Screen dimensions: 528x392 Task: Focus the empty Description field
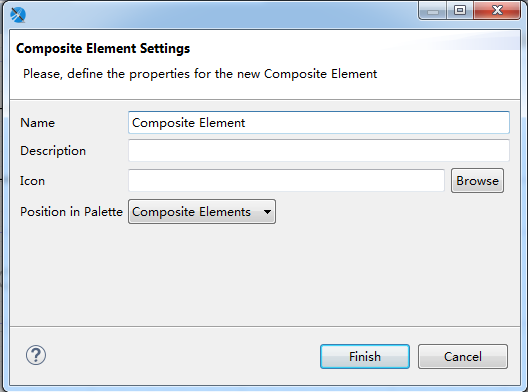tap(319, 151)
